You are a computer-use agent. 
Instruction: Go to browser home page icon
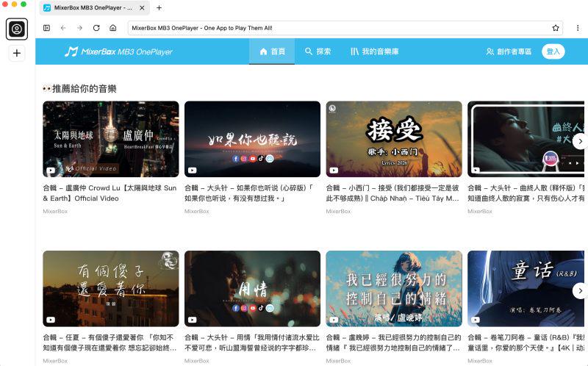113,28
